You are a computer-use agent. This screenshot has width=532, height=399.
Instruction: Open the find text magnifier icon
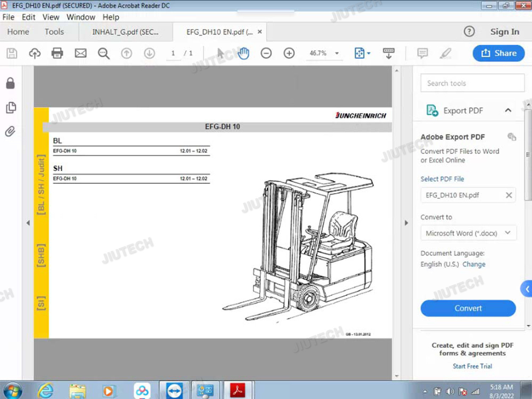104,53
